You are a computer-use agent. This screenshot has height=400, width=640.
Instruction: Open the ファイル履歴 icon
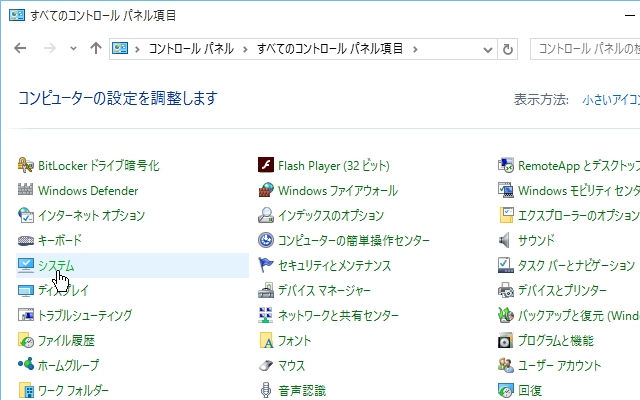click(26, 340)
